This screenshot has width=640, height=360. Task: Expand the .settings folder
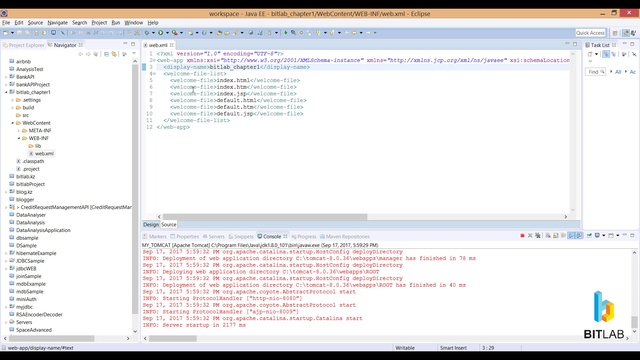click(x=12, y=100)
